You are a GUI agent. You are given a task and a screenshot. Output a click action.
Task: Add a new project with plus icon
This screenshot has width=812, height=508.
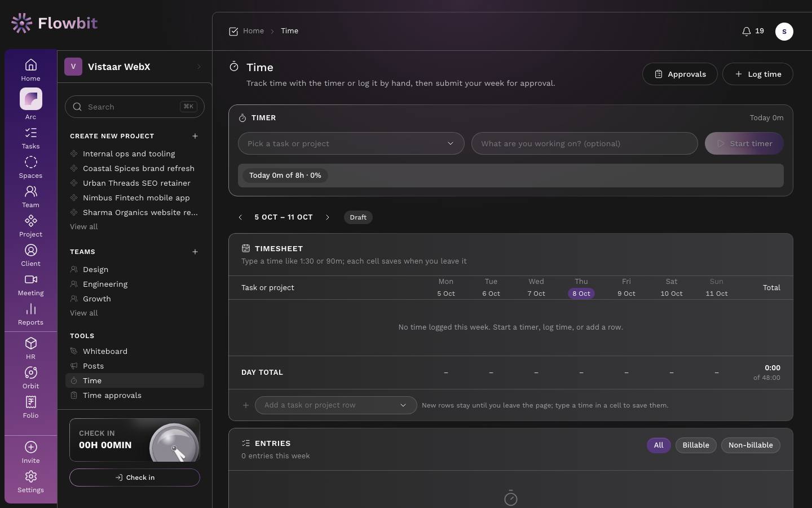[195, 136]
